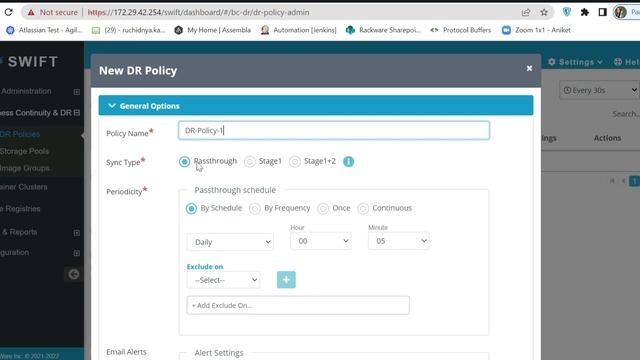Close the New DR Policy dialog

[529, 68]
